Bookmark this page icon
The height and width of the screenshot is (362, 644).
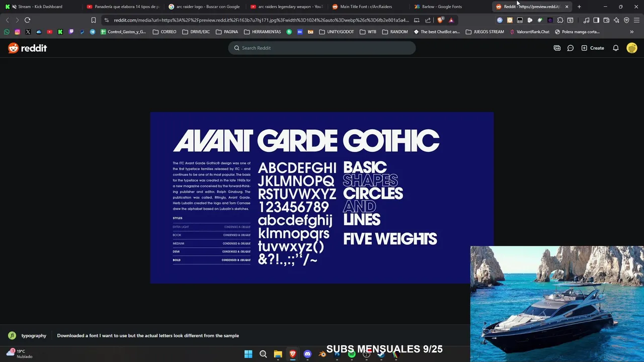[93, 20]
